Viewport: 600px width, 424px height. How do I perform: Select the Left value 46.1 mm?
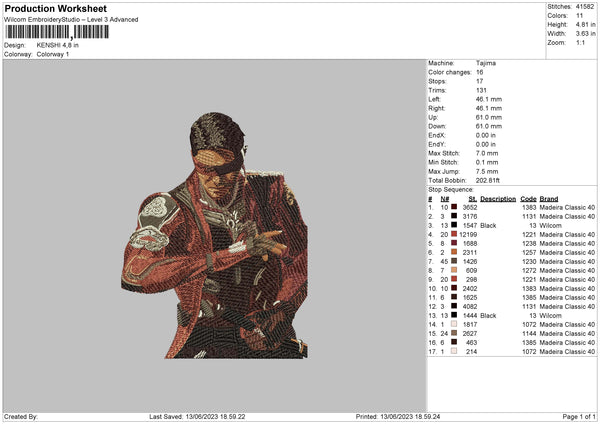tap(489, 99)
